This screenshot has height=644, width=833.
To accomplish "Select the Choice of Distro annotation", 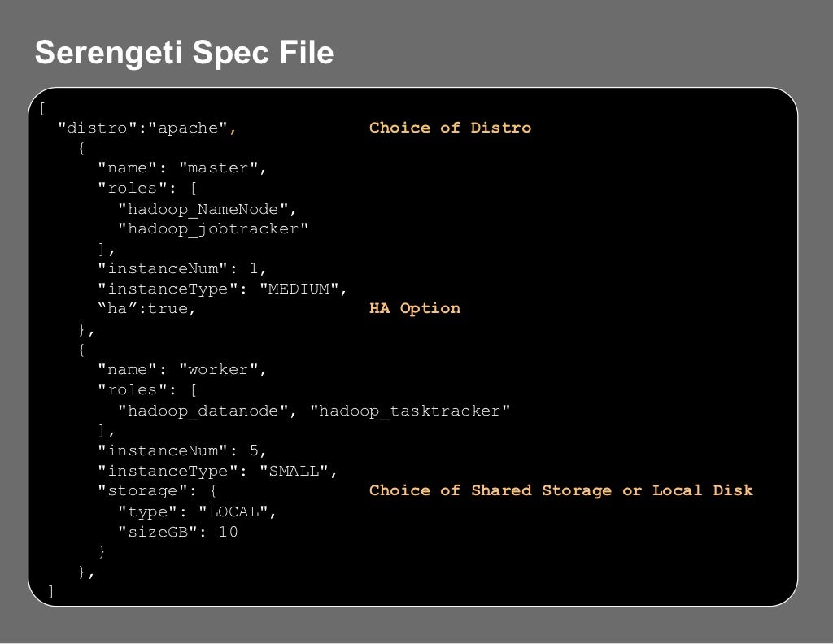I will [450, 128].
